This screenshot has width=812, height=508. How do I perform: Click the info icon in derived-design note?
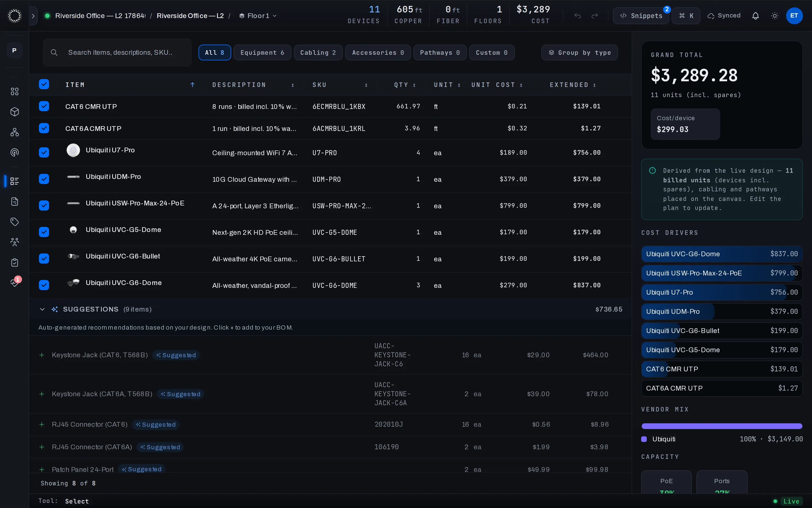tap(652, 171)
